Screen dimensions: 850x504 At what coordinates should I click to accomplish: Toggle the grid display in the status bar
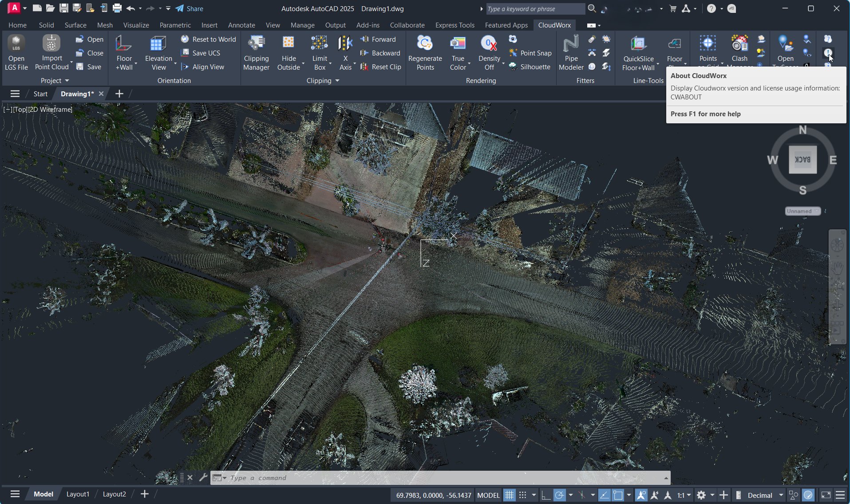coord(510,495)
